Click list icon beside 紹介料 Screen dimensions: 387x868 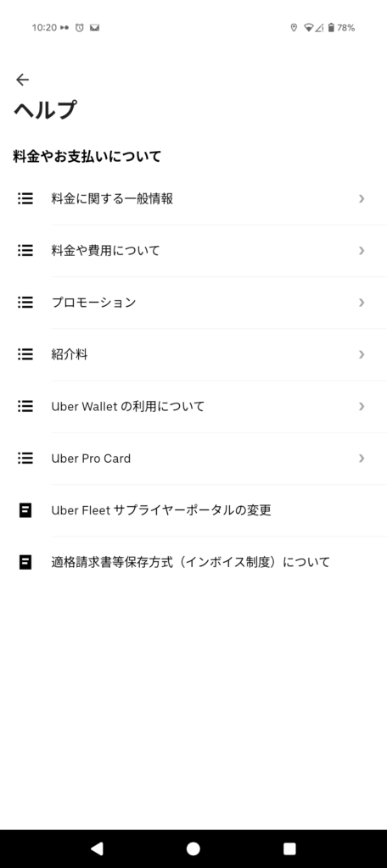25,354
